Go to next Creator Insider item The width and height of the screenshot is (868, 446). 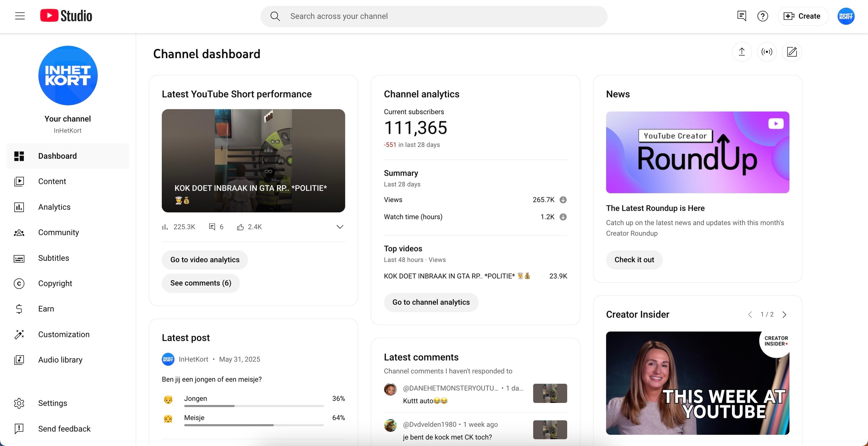coord(784,314)
